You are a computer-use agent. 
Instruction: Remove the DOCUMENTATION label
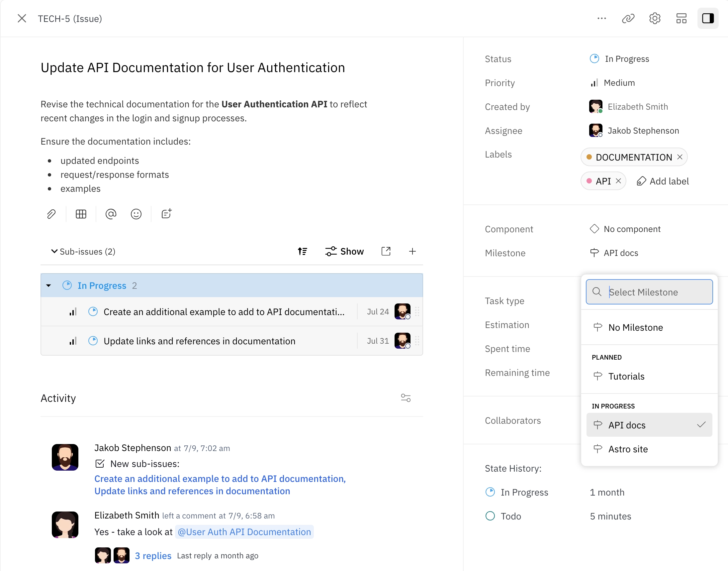(680, 157)
